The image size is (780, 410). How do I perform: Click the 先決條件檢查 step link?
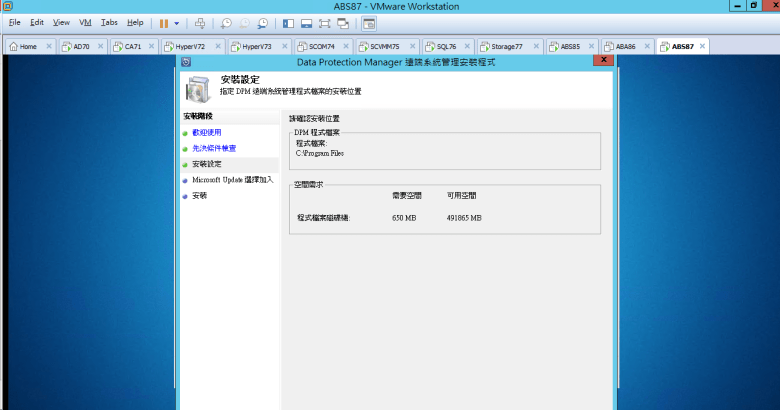(214, 148)
